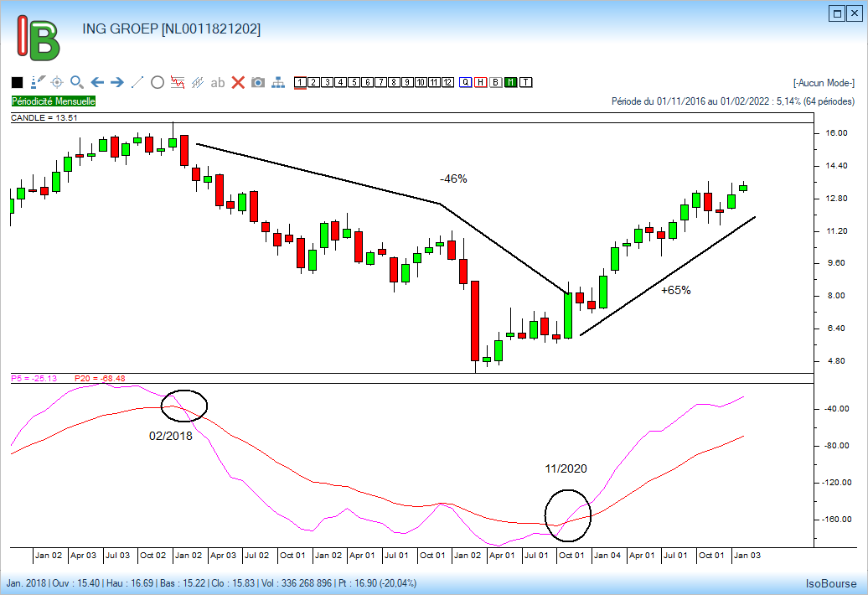Select numbered box 9
868x595 pixels.
pyautogui.click(x=407, y=82)
